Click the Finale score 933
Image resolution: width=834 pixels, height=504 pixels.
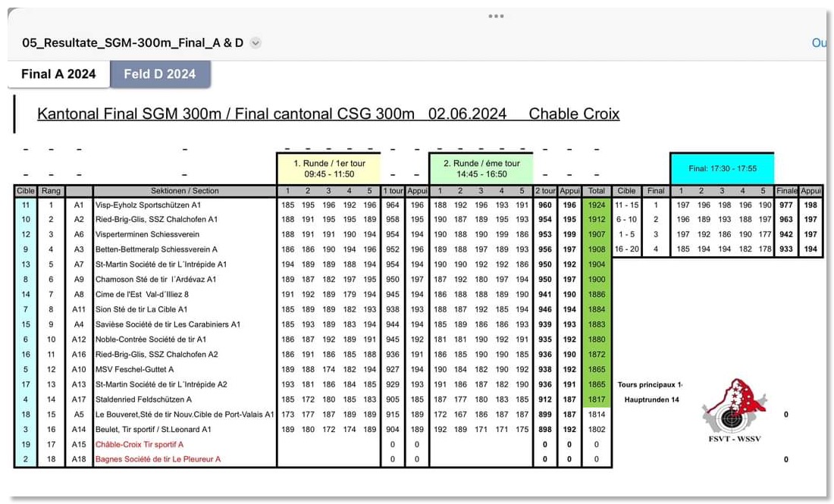(x=786, y=249)
